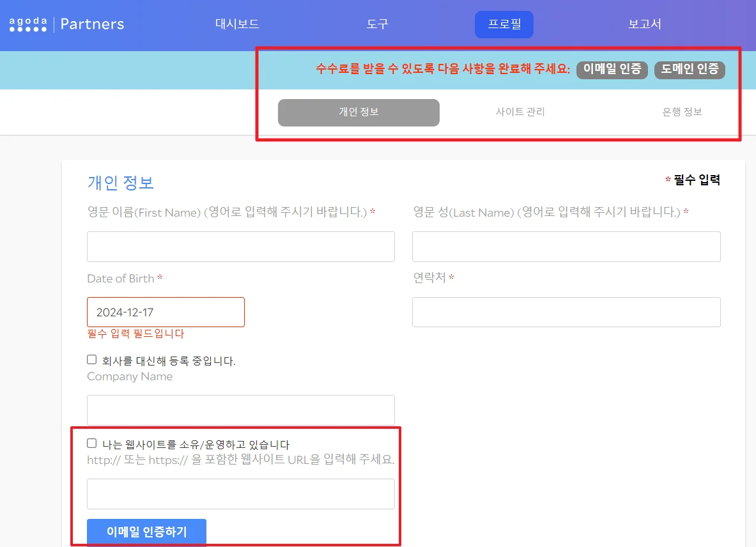Click the website URL input field
Screen dimensions: 756x547
[240, 493]
